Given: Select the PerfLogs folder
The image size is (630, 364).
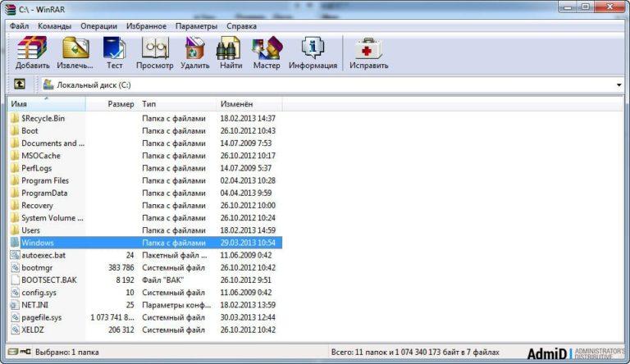Looking at the screenshot, I should click(x=37, y=168).
